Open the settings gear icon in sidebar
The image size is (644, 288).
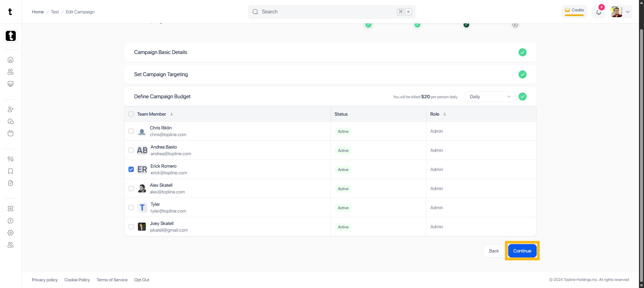(11, 233)
